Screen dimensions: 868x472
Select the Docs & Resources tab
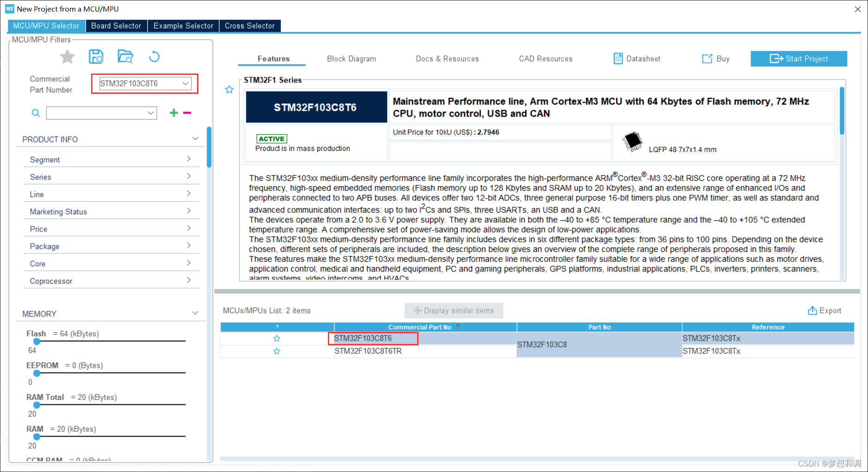pos(447,59)
